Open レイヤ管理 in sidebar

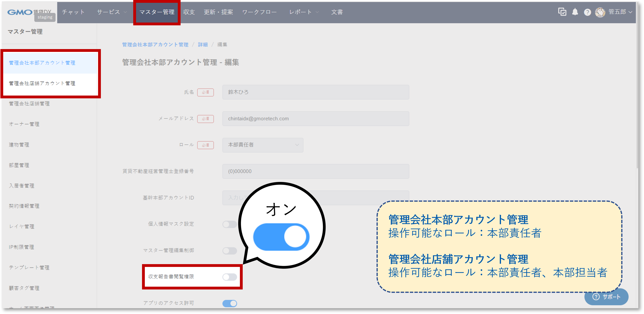(22, 226)
